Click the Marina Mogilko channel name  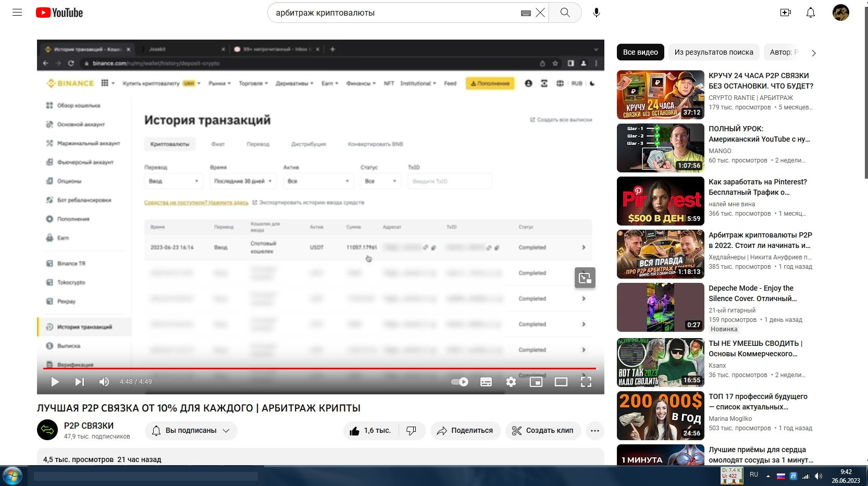[x=730, y=418]
